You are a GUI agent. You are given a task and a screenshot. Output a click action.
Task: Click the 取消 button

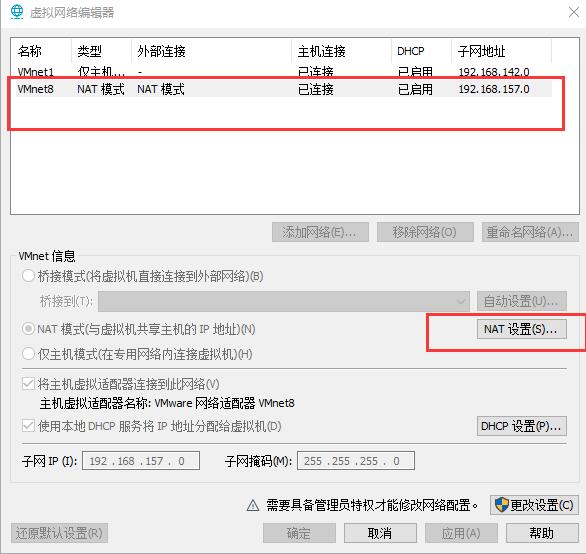[380, 533]
